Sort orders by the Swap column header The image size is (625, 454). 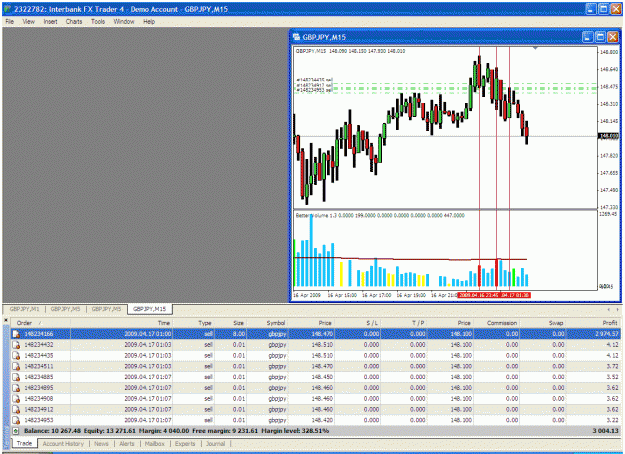[543, 323]
